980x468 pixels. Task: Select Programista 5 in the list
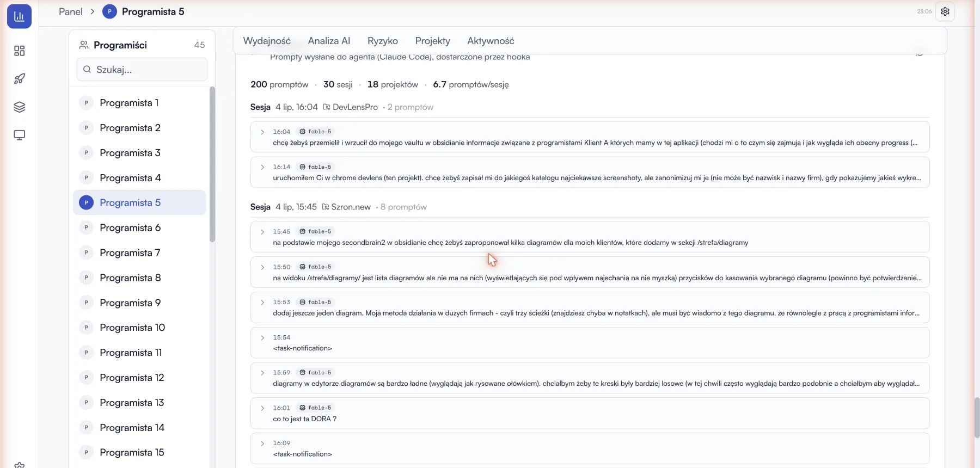[x=139, y=202]
